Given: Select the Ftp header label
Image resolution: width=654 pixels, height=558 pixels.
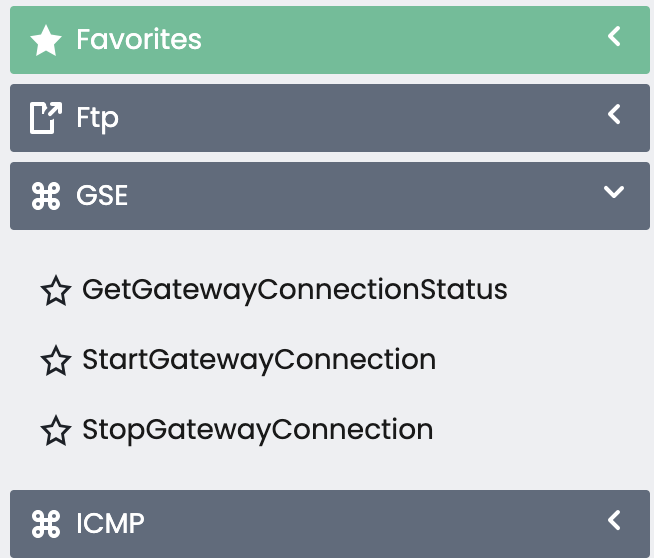Looking at the screenshot, I should 97,118.
